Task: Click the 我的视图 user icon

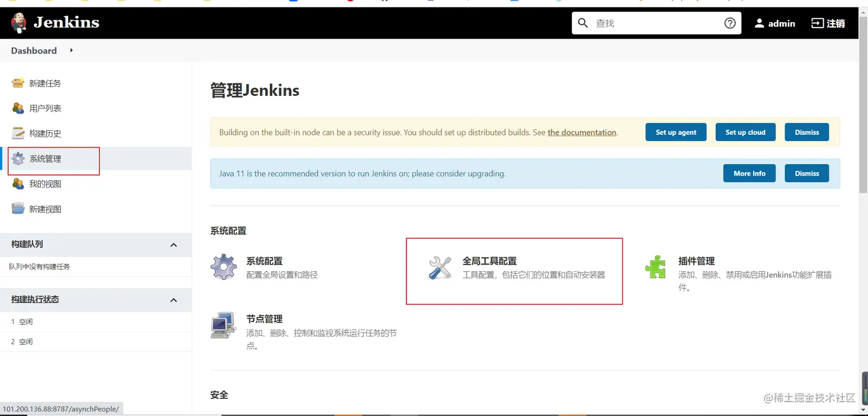Action: pos(18,184)
